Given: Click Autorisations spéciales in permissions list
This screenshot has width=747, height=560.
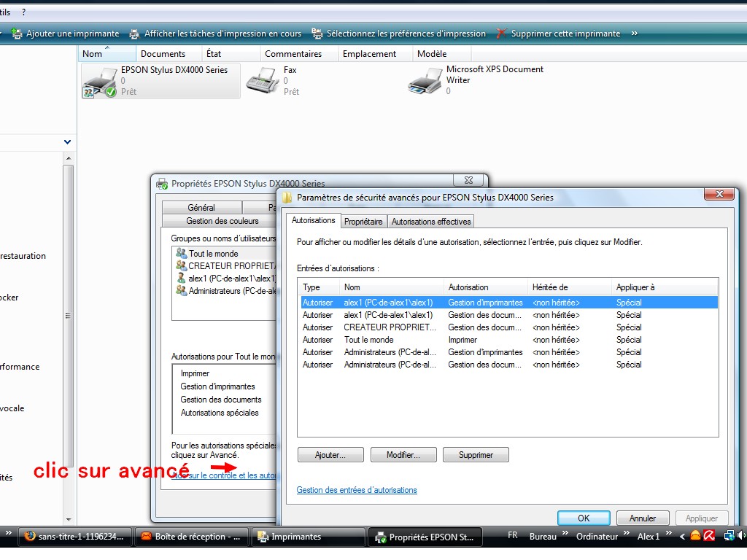Looking at the screenshot, I should click(219, 413).
